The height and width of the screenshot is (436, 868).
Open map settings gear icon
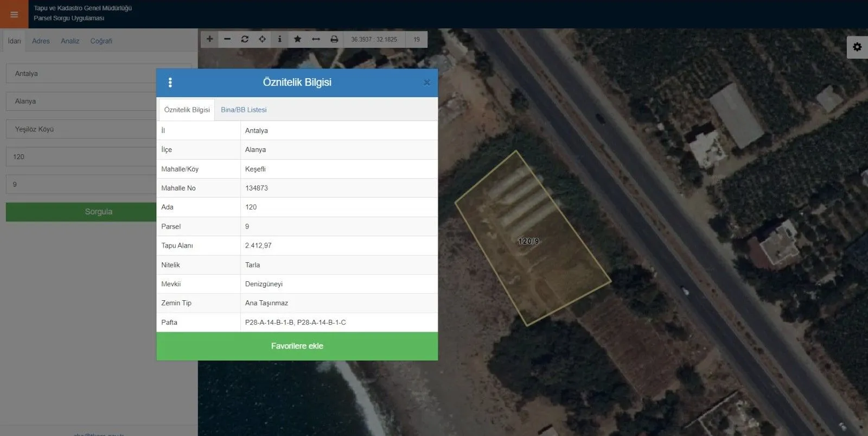click(857, 47)
